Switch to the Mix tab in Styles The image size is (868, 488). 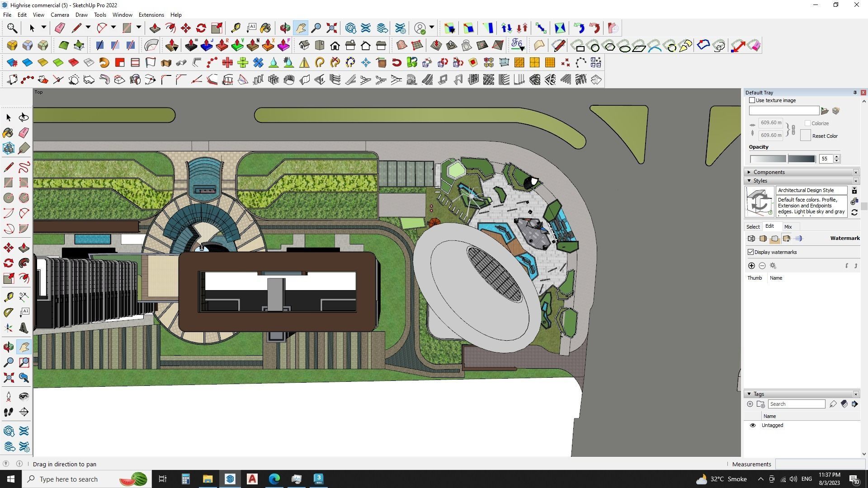click(788, 227)
